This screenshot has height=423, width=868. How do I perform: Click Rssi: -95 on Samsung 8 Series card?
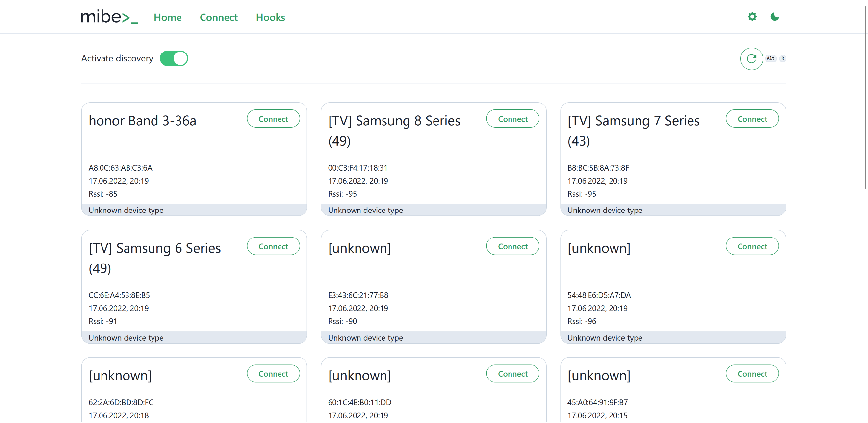[342, 194]
